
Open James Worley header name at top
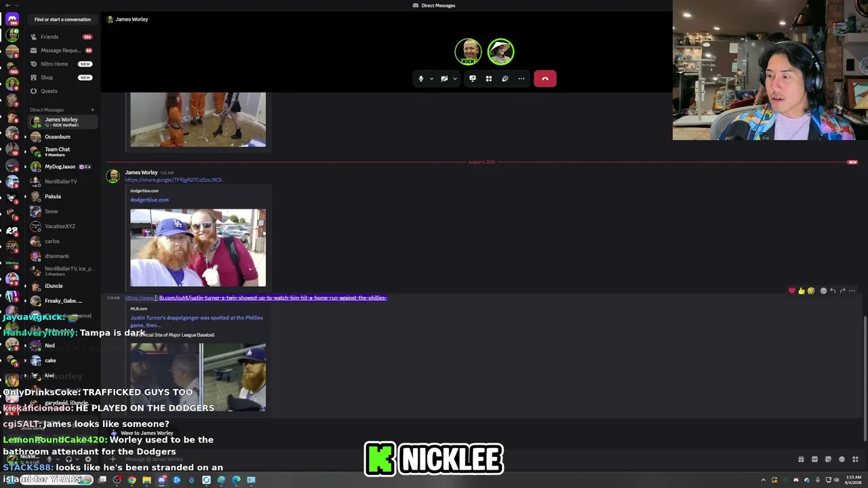[x=132, y=20]
